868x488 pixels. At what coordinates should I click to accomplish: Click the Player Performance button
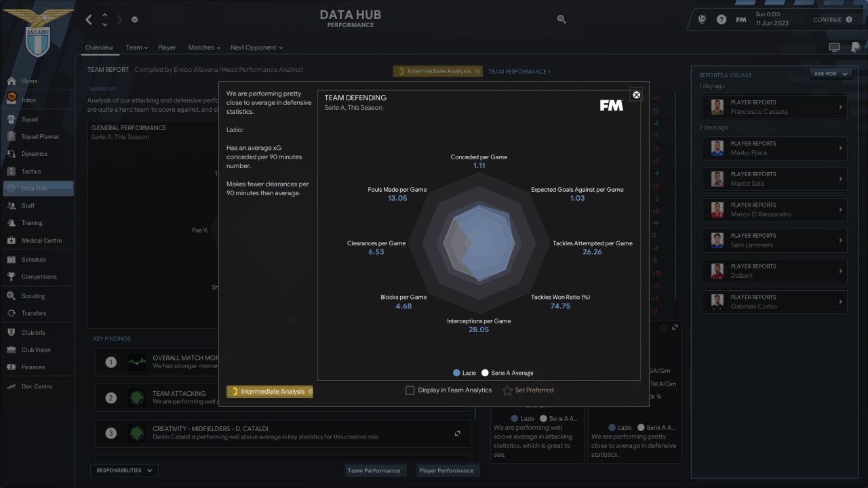coord(446,470)
